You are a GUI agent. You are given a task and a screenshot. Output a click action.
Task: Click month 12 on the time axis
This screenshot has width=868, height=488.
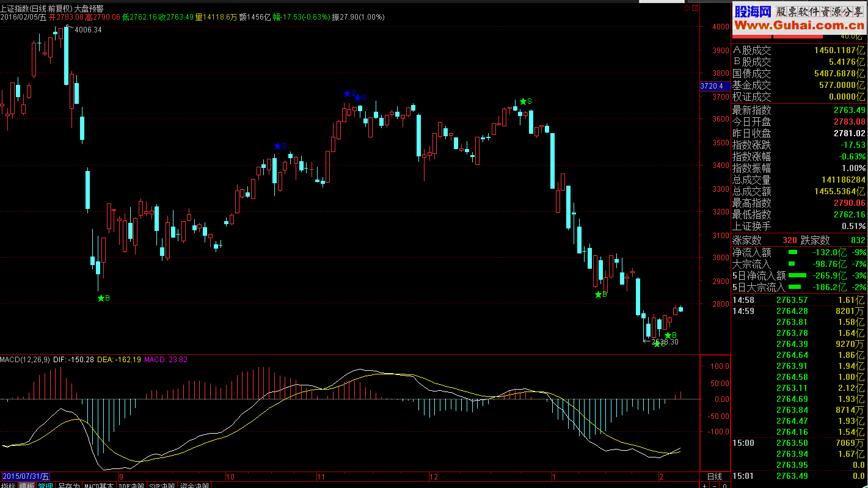[434, 476]
